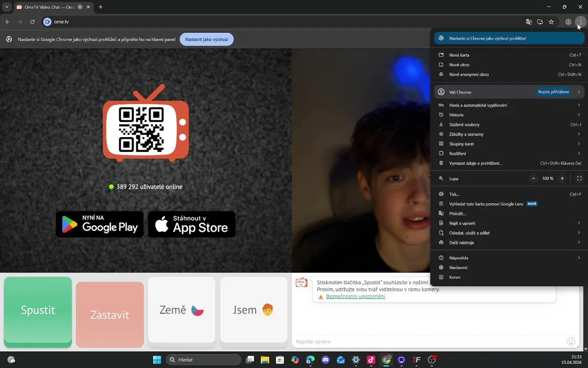Click Nastavit jako výchozí button
Image resolution: width=588 pixels, height=368 pixels.
pyautogui.click(x=207, y=39)
